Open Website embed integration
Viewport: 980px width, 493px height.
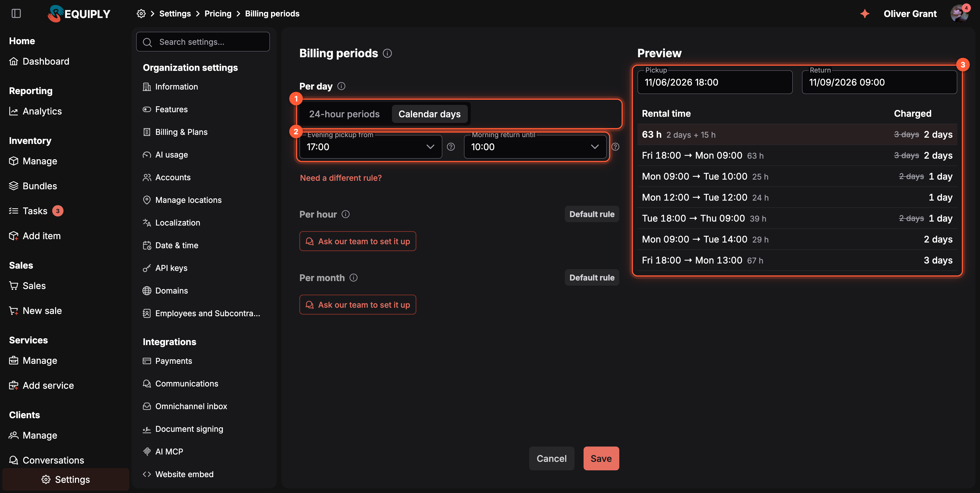click(x=178, y=474)
